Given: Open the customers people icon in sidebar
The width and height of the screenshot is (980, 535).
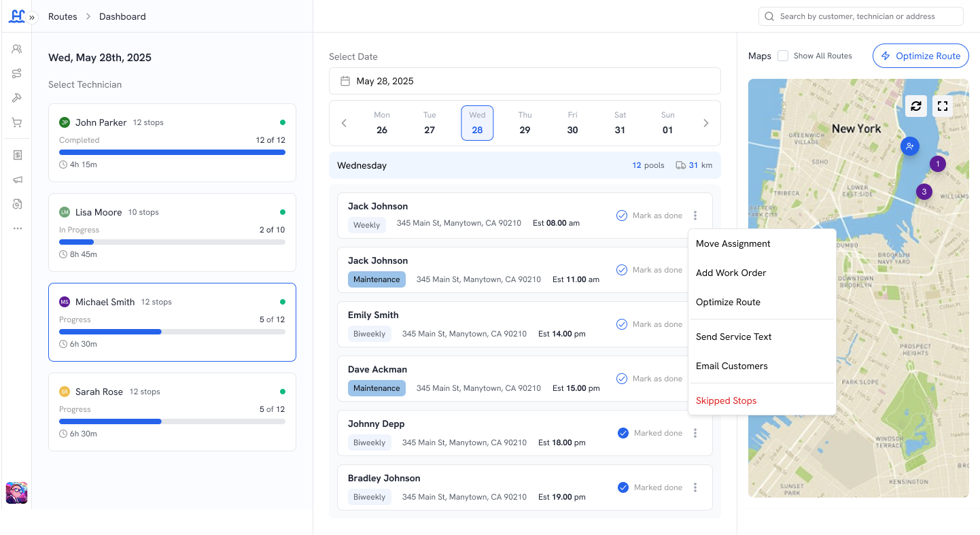Looking at the screenshot, I should pos(17,49).
